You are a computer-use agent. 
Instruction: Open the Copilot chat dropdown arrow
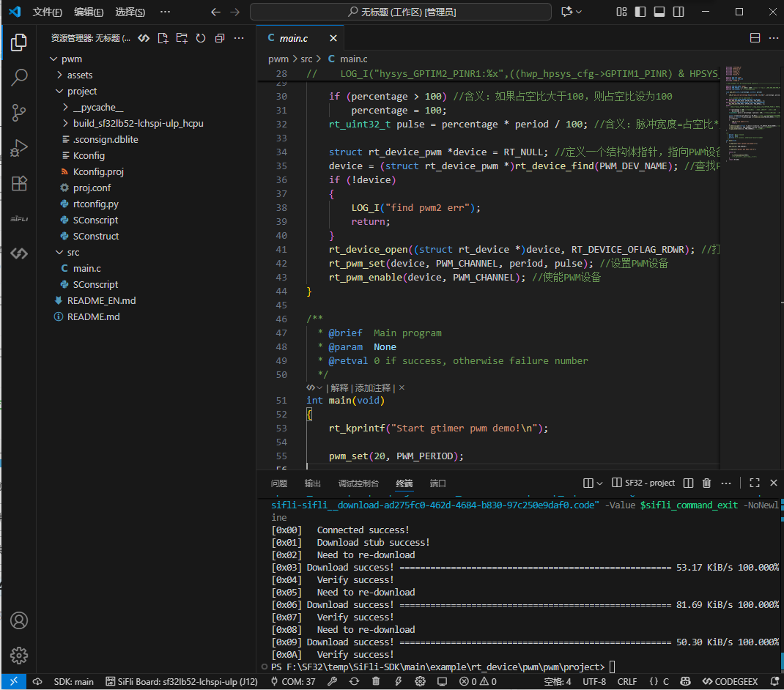(580, 12)
